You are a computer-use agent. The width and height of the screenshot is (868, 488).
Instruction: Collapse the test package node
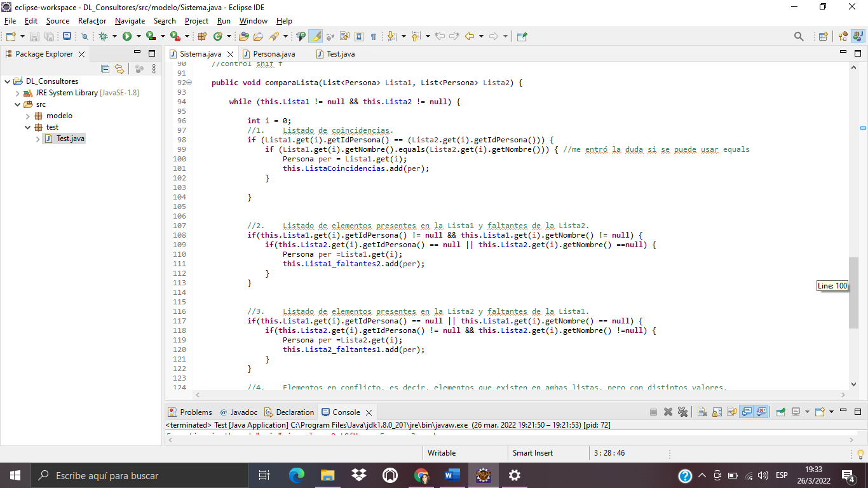tap(27, 127)
